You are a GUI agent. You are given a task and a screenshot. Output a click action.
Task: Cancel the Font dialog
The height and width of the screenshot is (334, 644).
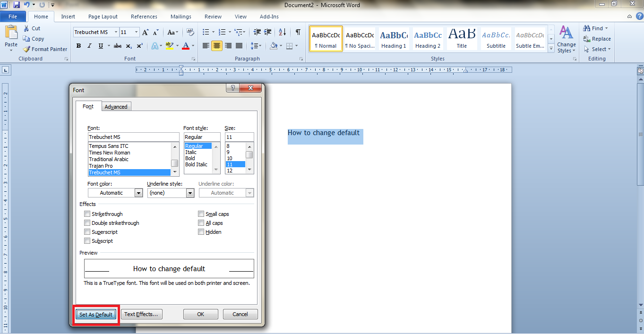point(240,314)
